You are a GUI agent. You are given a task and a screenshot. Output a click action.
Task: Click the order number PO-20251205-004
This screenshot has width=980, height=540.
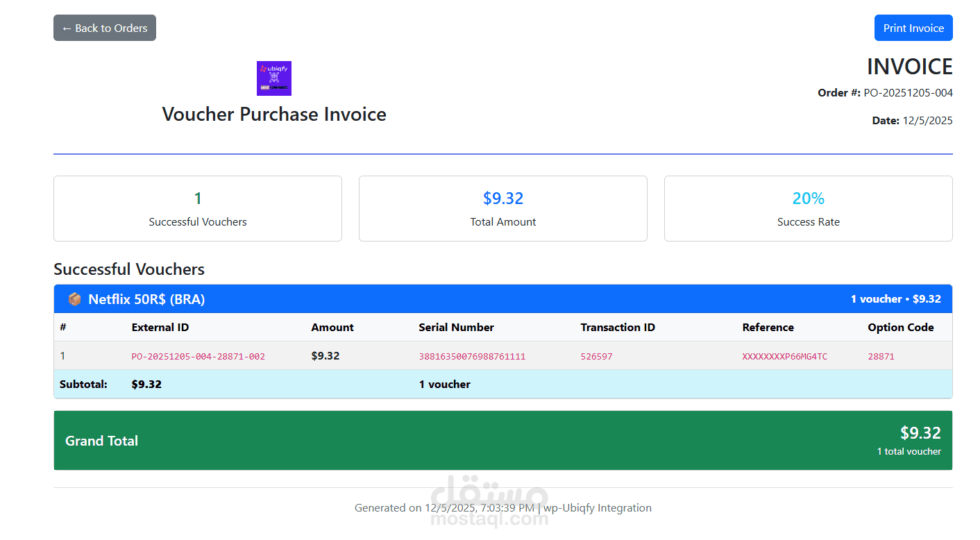tap(909, 93)
